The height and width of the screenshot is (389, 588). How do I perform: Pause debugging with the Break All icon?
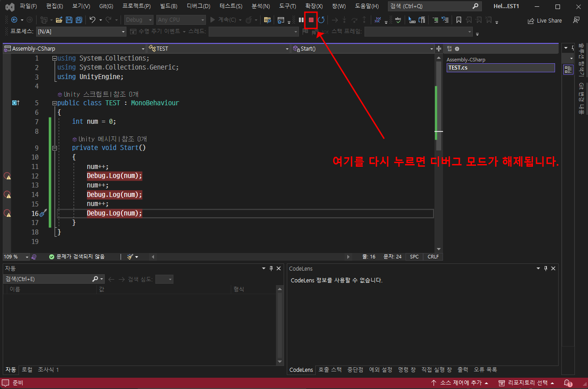pyautogui.click(x=301, y=20)
